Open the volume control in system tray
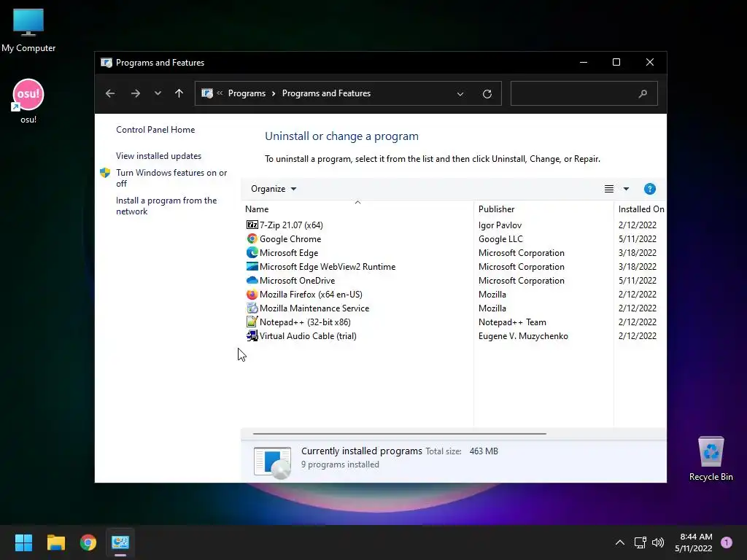This screenshot has height=560, width=747. pos(658,542)
